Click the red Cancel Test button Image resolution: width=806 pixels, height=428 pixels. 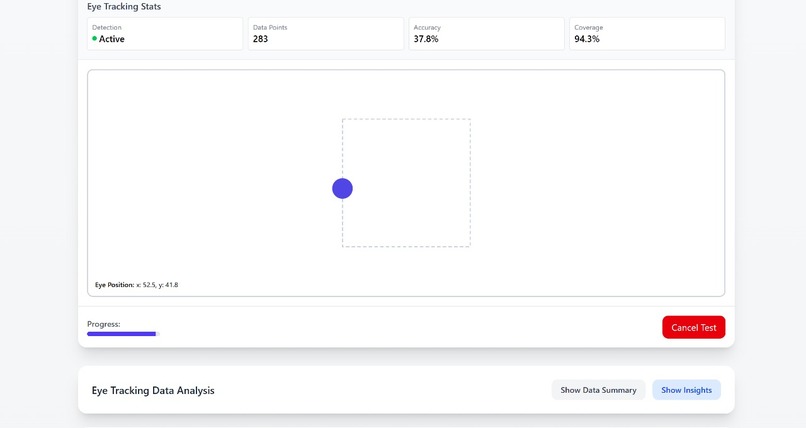tap(693, 327)
